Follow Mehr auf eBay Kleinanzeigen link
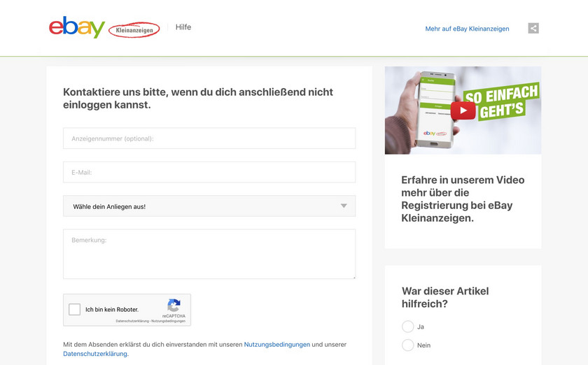Viewport: 588px width, 365px height. click(467, 29)
